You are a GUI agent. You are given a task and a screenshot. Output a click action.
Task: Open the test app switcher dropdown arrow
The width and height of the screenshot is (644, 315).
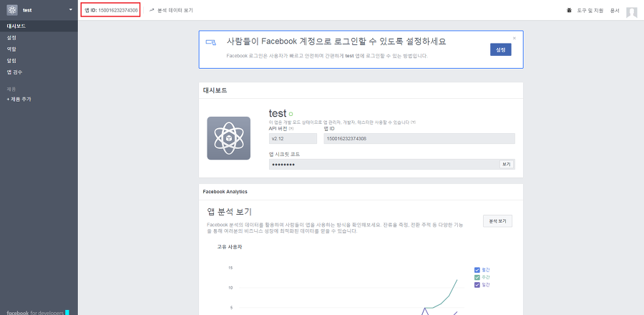[71, 9]
